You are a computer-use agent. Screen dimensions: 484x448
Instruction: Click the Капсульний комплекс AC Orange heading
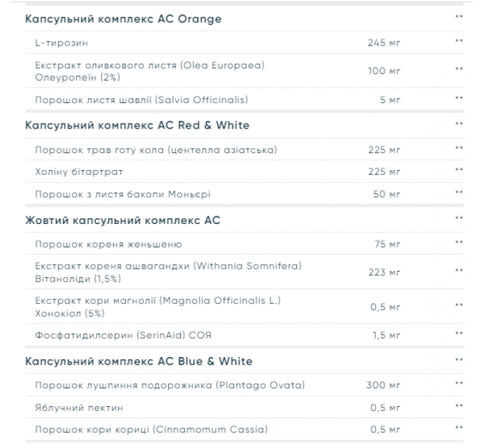pos(123,18)
